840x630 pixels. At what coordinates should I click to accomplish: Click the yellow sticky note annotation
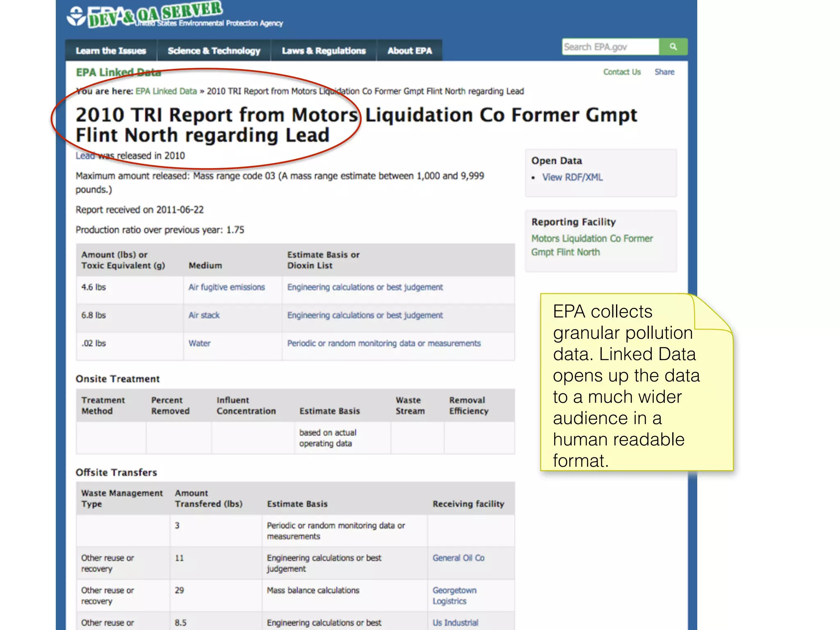coord(637,382)
